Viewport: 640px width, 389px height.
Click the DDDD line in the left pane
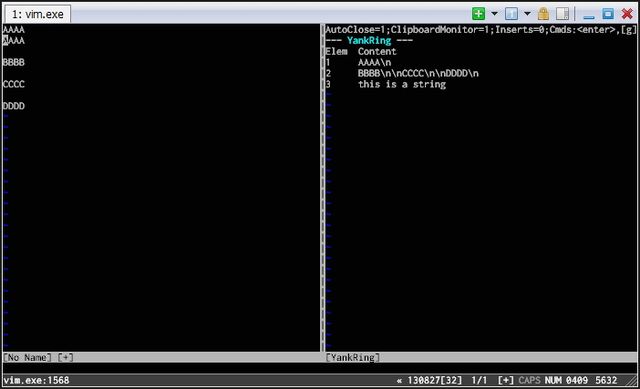tap(13, 106)
